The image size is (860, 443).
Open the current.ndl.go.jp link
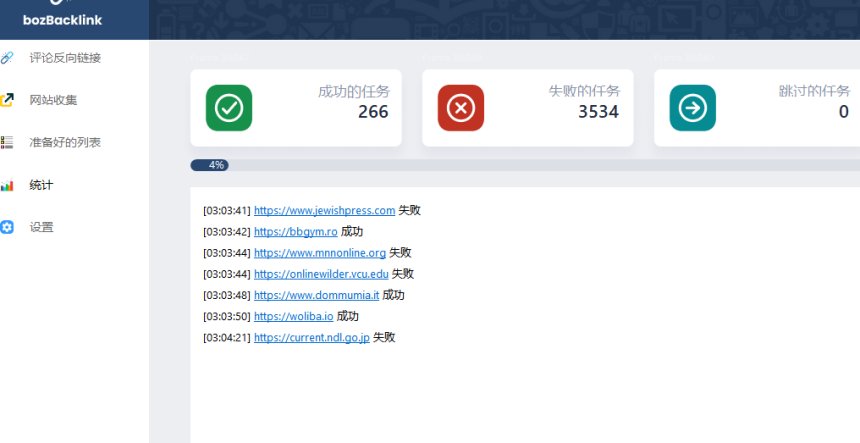click(311, 338)
